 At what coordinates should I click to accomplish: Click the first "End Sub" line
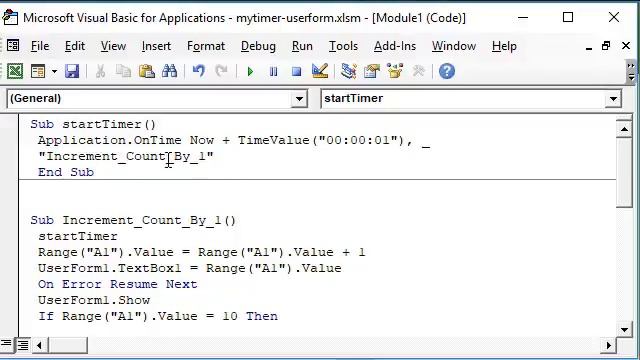(66, 172)
